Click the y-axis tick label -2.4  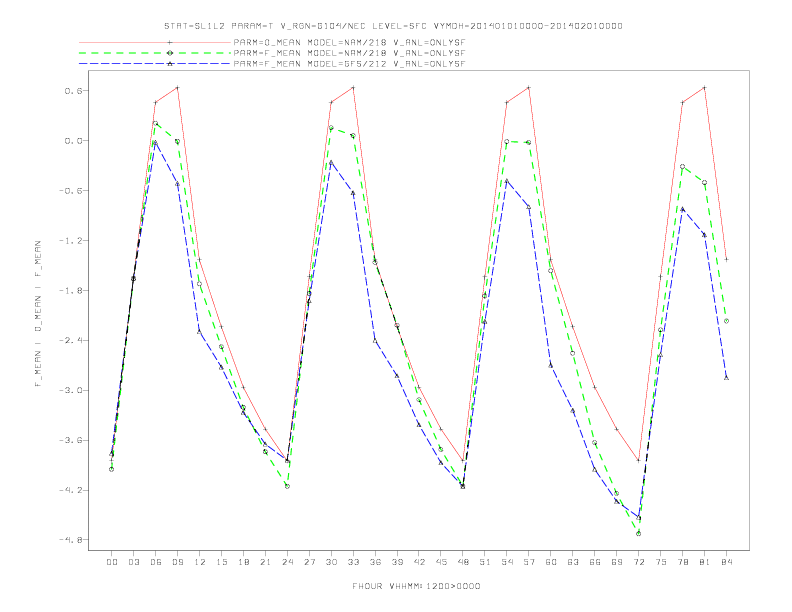pyautogui.click(x=70, y=341)
